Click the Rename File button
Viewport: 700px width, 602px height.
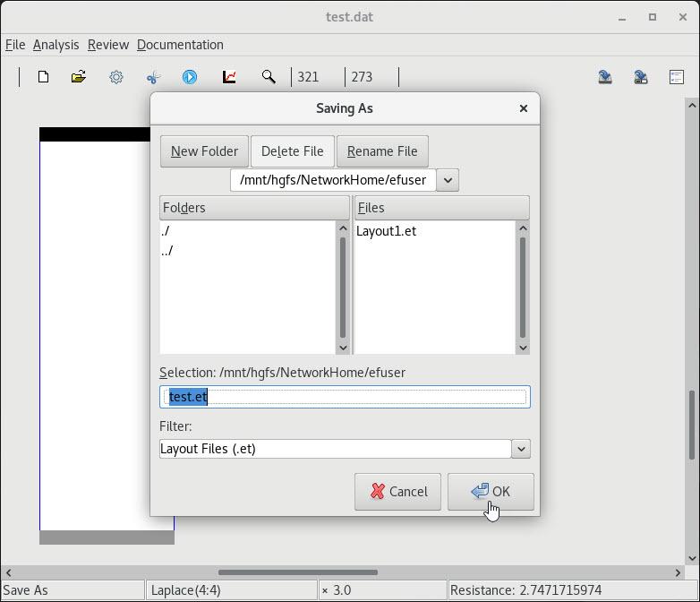[382, 151]
